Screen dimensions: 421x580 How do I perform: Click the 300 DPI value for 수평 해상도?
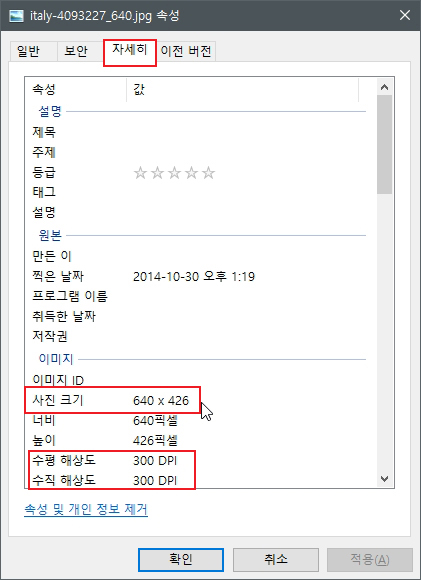coord(155,461)
